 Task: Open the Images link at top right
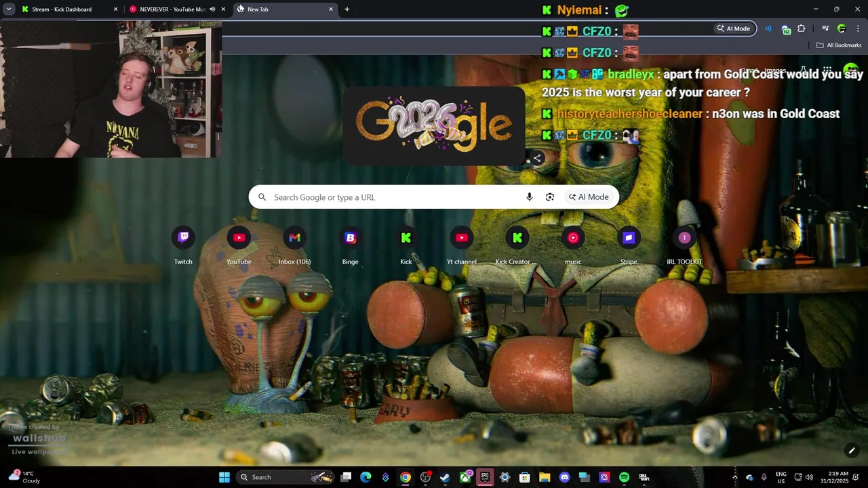point(774,70)
